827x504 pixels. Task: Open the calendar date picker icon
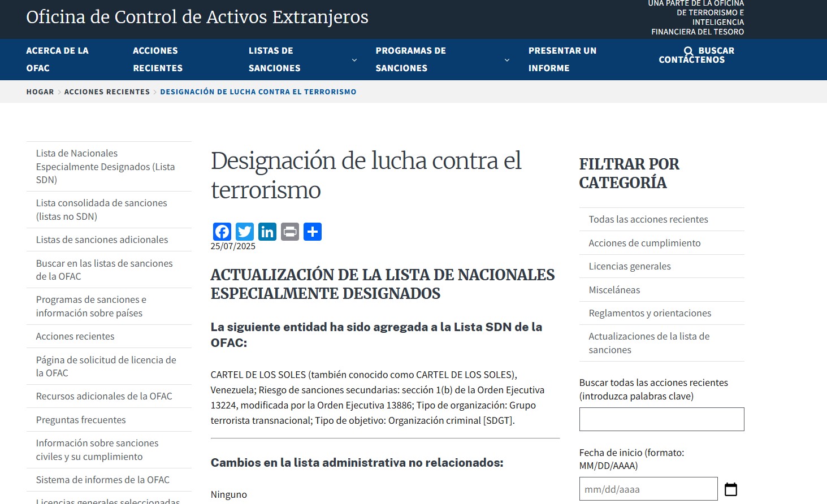[x=731, y=489]
